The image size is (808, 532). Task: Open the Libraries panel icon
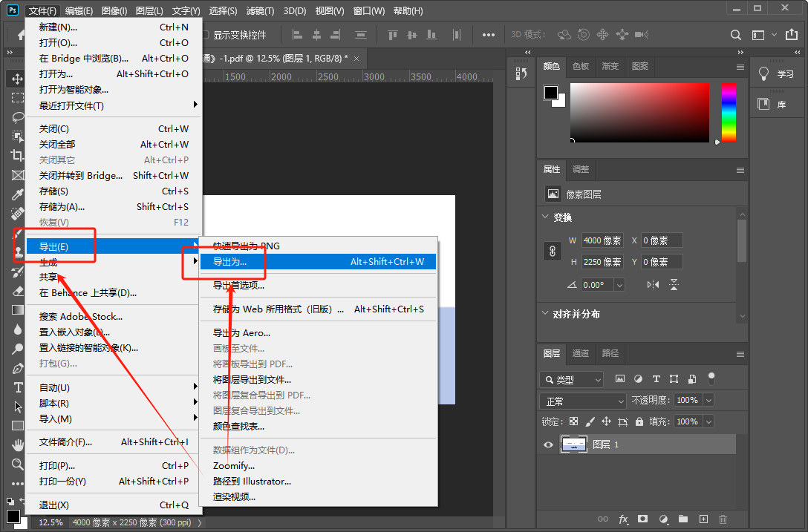pos(763,104)
